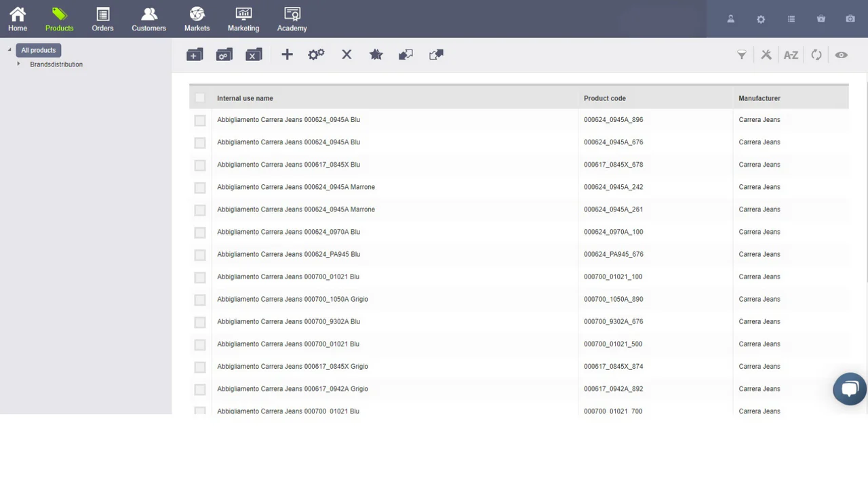Screen dimensions: 868x488
Task: Open product Carrera Jeans 000624_PA945 Blu
Action: [288, 254]
